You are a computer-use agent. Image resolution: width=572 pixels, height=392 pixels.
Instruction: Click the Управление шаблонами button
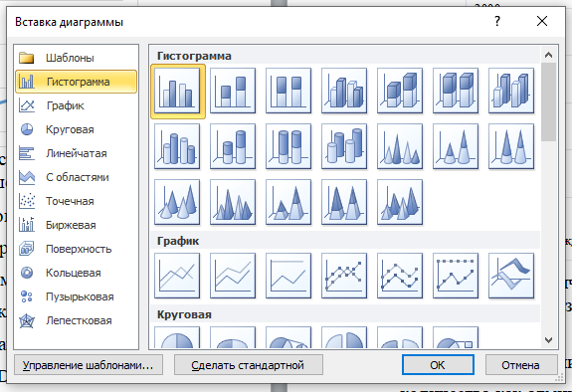[89, 365]
